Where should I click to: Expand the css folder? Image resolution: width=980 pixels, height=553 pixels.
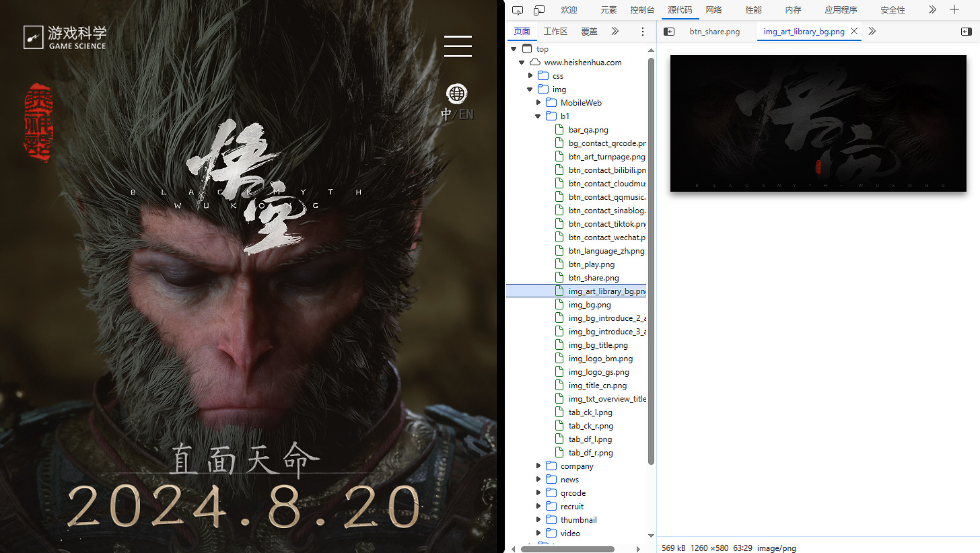click(x=530, y=76)
